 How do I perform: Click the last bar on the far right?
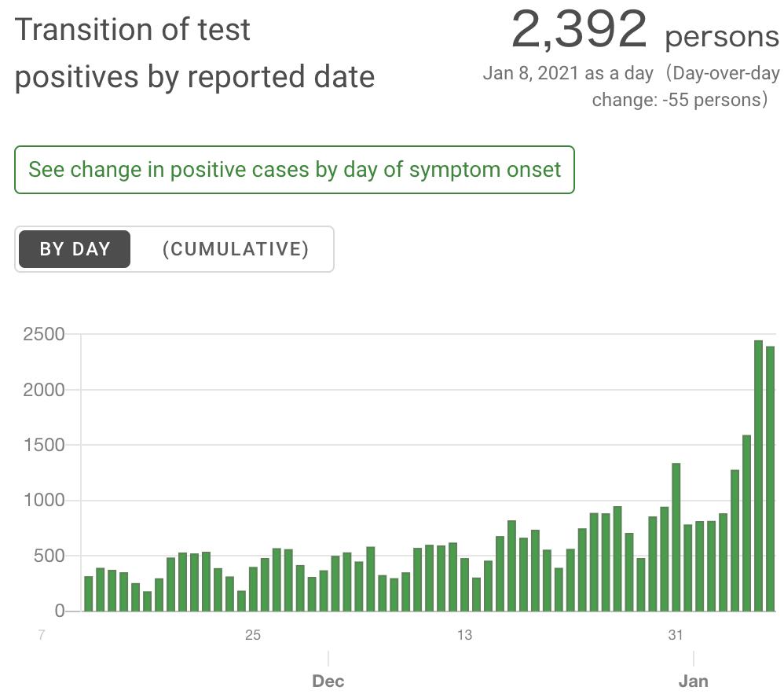771,479
